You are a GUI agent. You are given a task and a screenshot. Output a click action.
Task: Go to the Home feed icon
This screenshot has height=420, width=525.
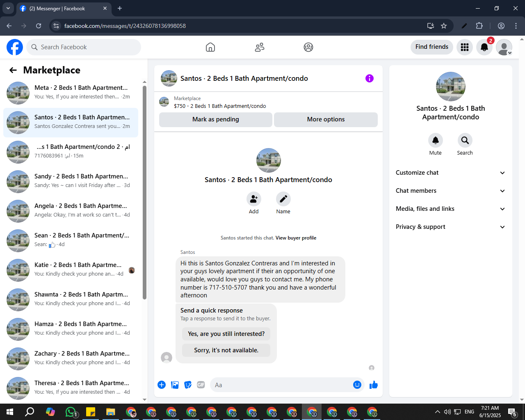coord(210,47)
